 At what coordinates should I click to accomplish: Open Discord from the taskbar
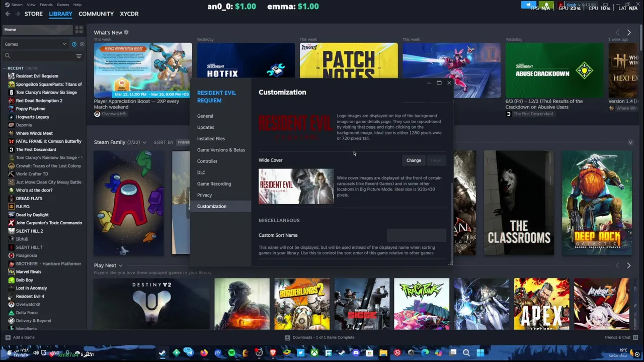(x=356, y=353)
